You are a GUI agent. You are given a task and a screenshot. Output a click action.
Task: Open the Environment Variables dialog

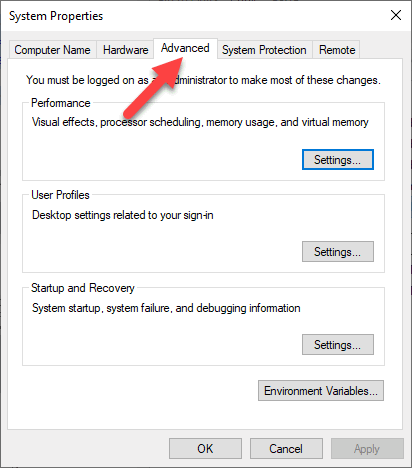[x=321, y=390]
